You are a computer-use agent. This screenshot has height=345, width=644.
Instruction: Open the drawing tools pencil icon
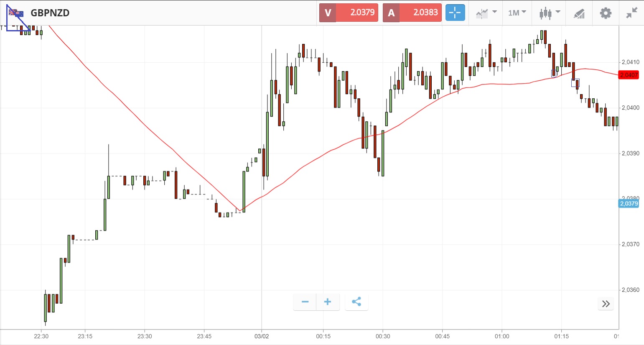579,13
